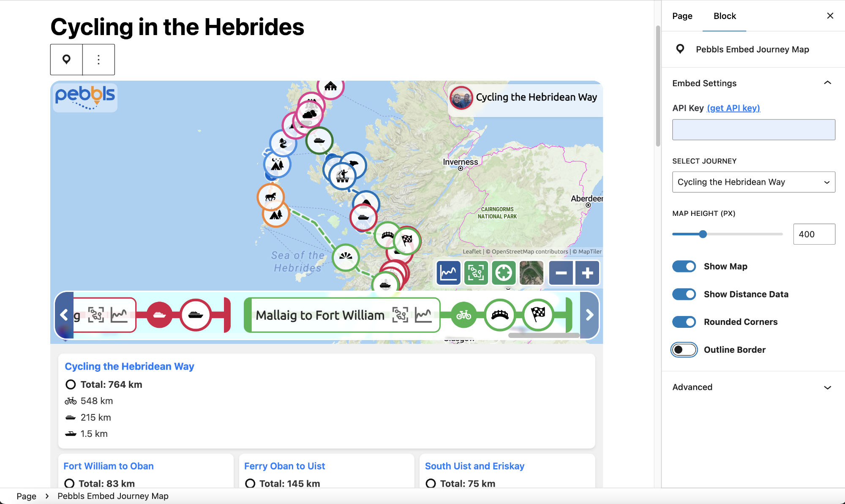Zoom out the map with minus button

[x=561, y=273]
